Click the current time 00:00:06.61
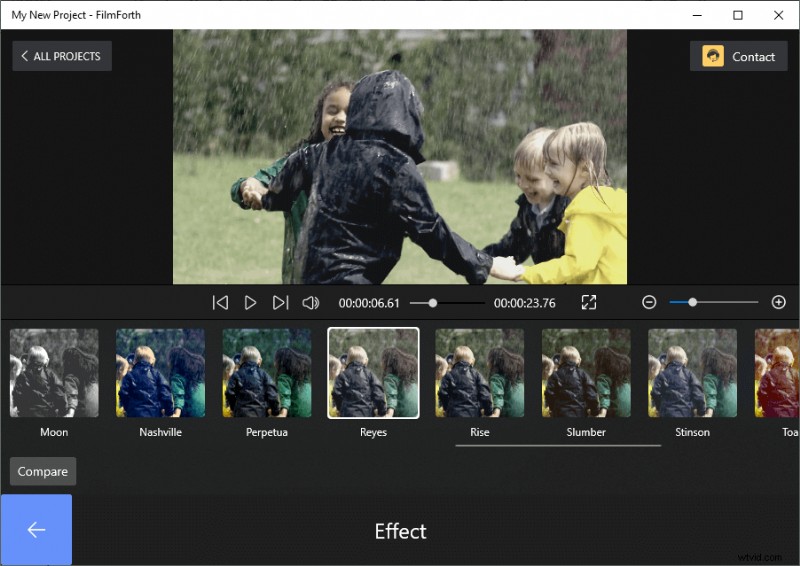Viewport: 800px width, 566px height. [x=369, y=303]
